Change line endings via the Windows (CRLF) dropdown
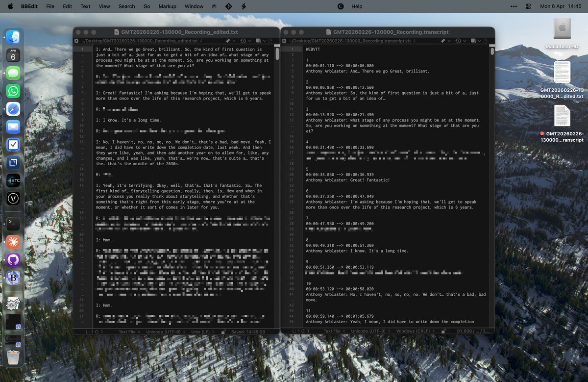Screen dimensions: 588x382 [x=413, y=331]
